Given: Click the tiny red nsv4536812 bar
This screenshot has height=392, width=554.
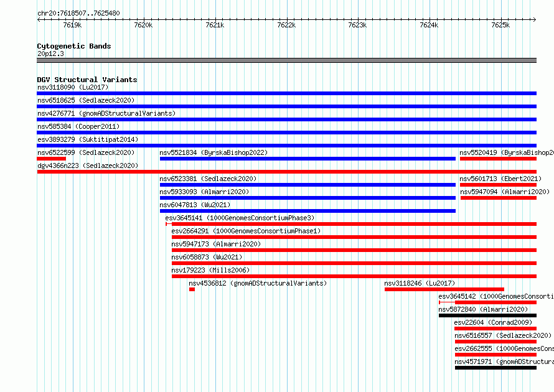Looking at the screenshot, I should click(x=192, y=289).
